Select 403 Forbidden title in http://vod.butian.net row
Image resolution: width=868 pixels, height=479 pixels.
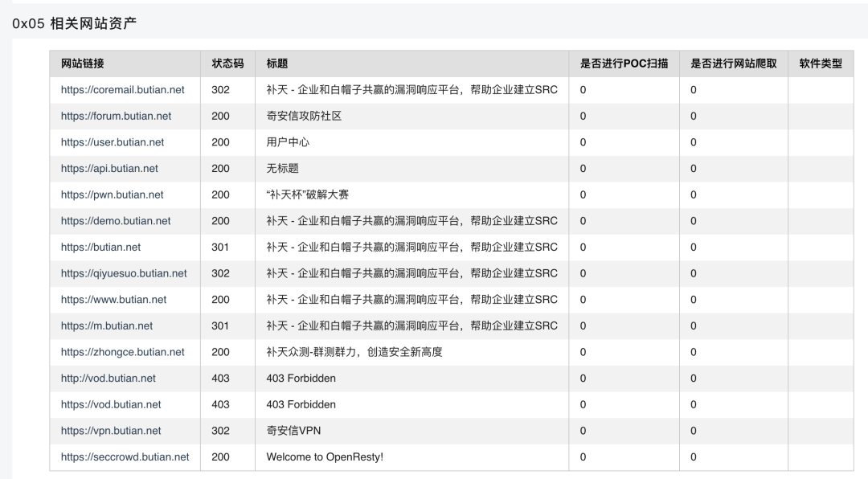[301, 379]
